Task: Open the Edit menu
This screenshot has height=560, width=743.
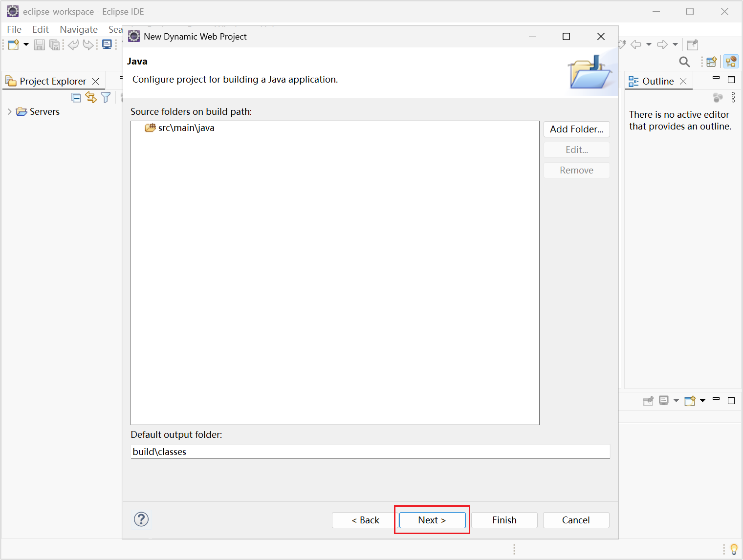Action: point(41,29)
